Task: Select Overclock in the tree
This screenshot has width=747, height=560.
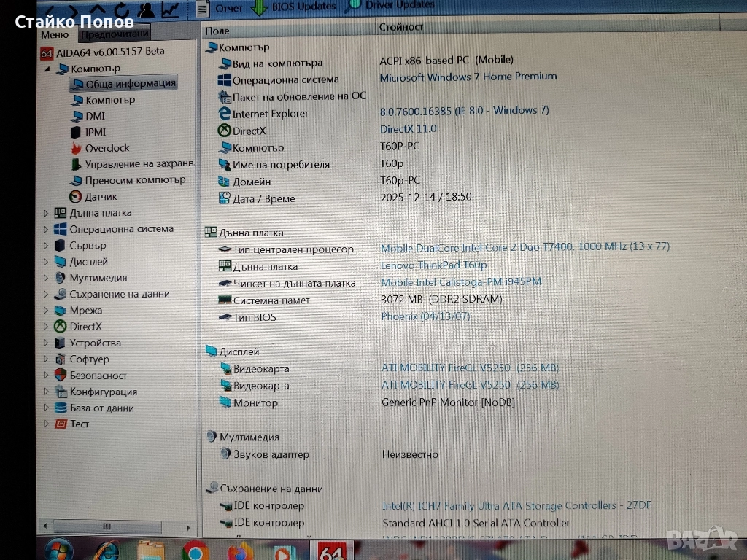Action: (x=107, y=148)
